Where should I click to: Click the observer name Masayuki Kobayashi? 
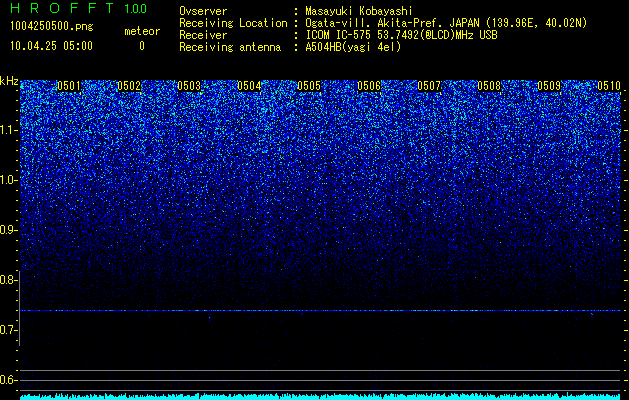(x=359, y=11)
